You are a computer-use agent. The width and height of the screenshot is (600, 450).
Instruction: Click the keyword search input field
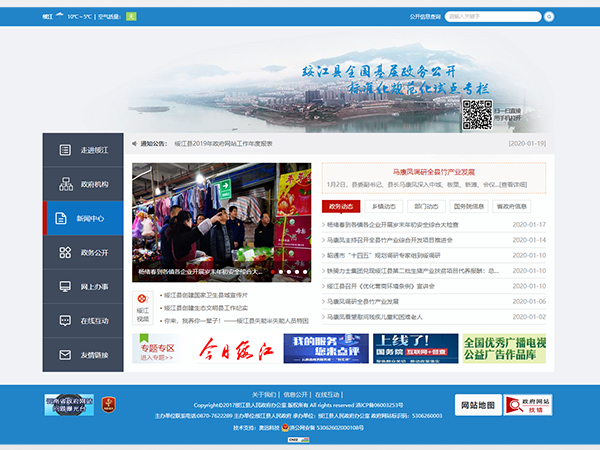coord(493,16)
